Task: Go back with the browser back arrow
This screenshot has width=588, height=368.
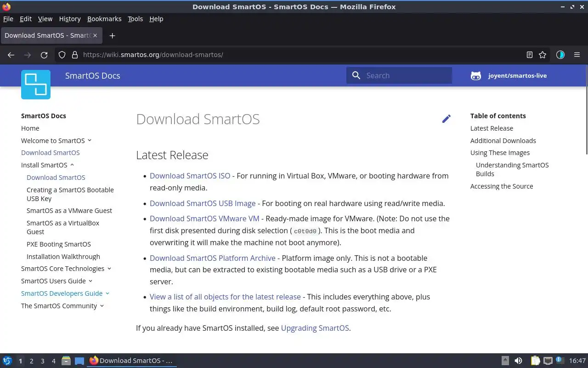Action: (11, 55)
